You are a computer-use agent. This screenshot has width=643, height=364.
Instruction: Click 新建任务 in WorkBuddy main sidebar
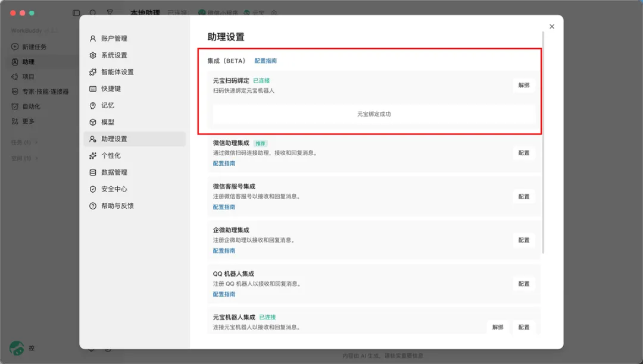coord(29,47)
